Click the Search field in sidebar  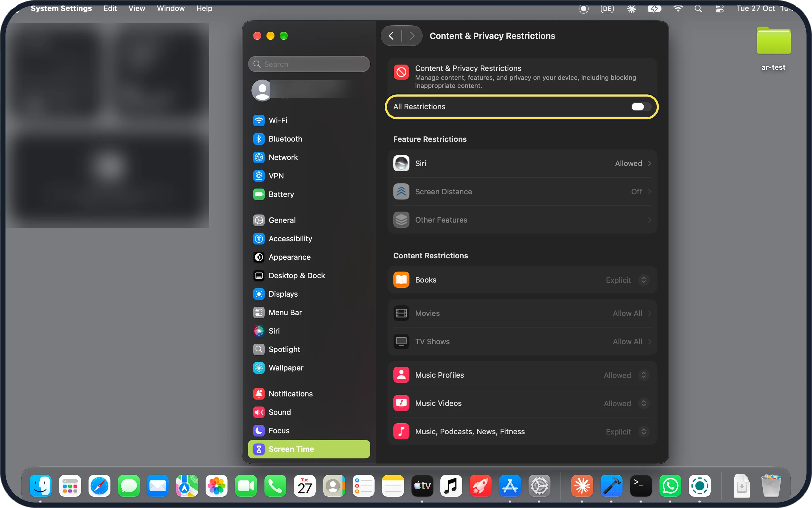click(309, 64)
